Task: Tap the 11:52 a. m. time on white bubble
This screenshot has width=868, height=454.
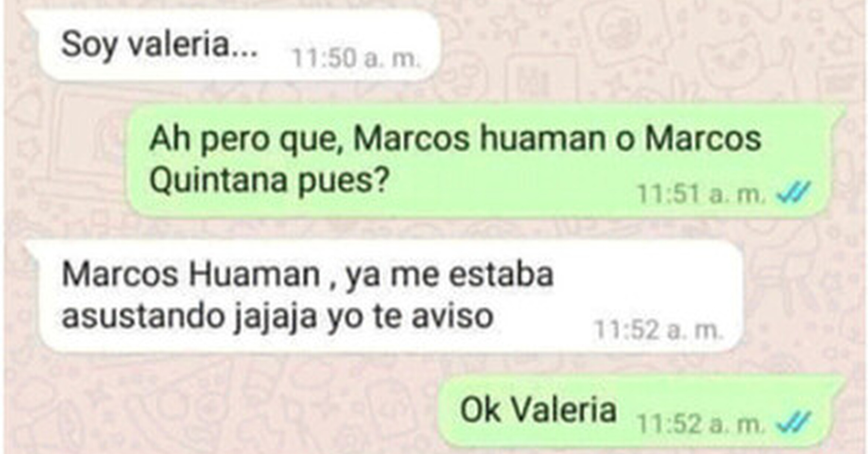Action: (x=657, y=330)
